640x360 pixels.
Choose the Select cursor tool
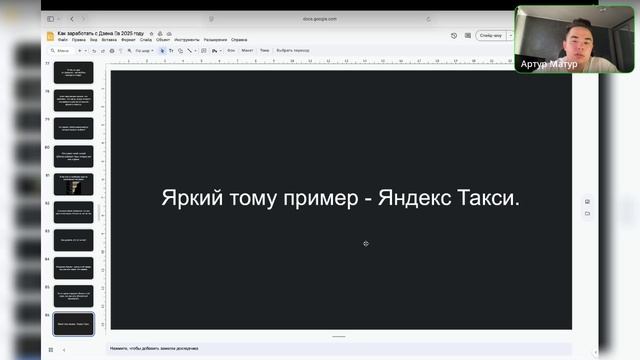click(162, 51)
